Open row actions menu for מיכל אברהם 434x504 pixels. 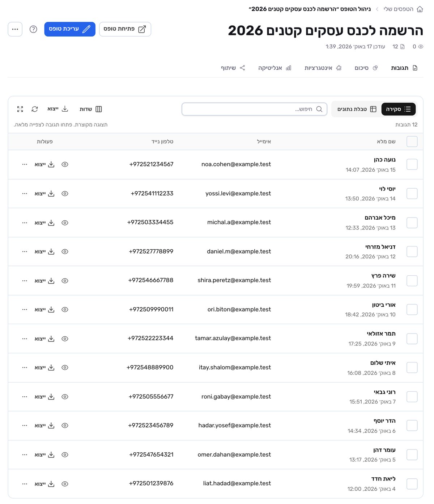25,223
